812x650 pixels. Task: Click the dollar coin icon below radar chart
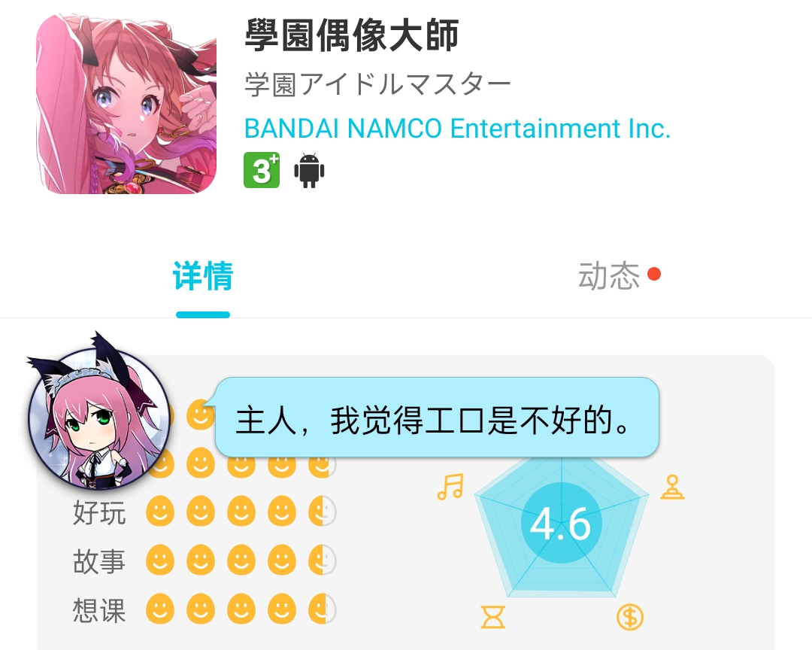coord(630,617)
